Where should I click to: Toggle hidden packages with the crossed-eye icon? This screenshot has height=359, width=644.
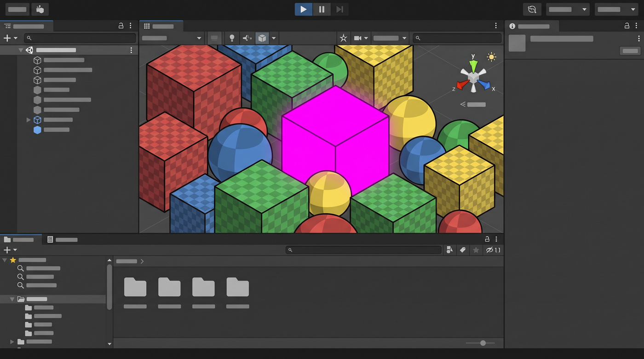493,250
